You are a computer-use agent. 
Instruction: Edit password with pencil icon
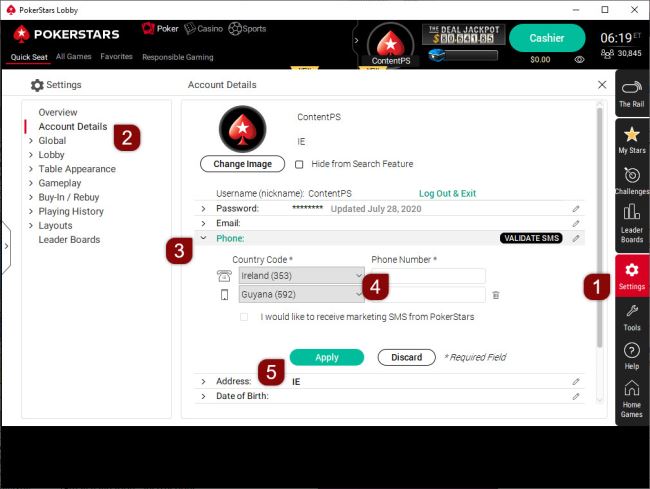click(576, 209)
